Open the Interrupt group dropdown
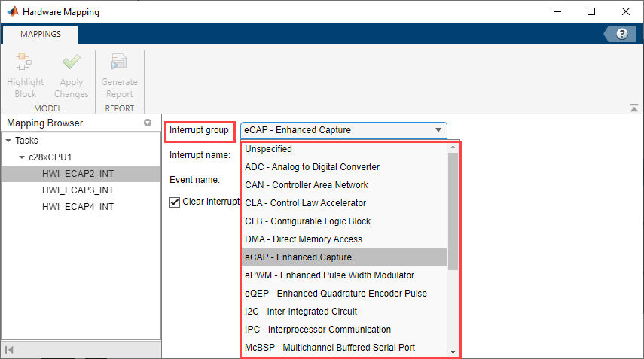The image size is (644, 359). 343,130
